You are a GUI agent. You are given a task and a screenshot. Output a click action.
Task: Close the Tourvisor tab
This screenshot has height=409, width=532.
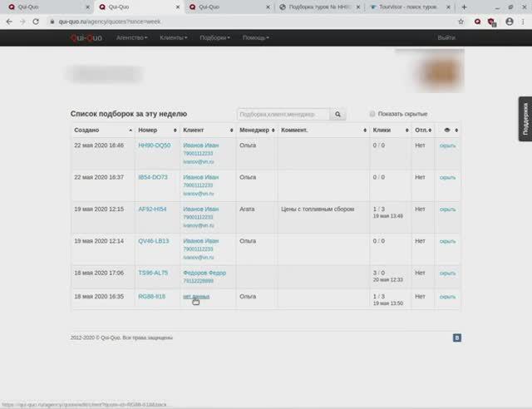click(448, 7)
